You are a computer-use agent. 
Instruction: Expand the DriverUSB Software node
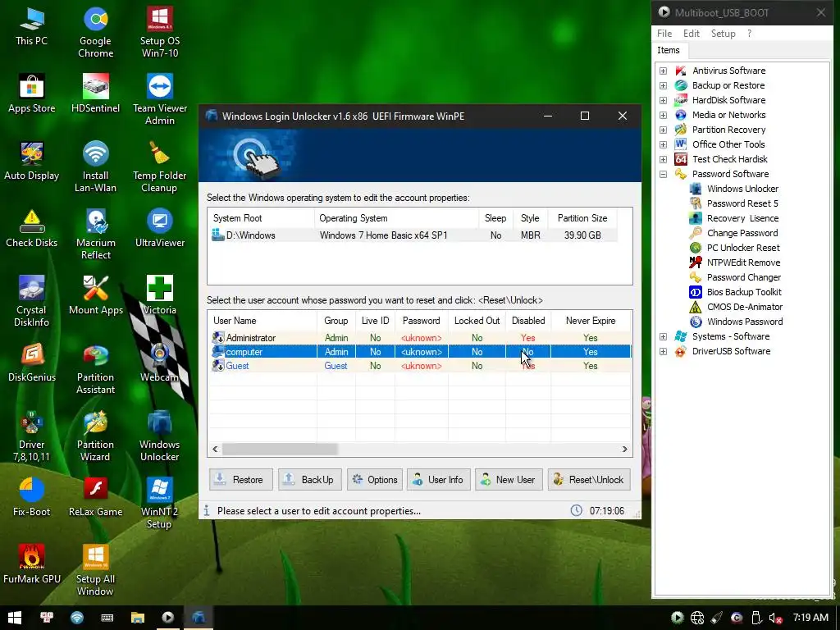coord(663,351)
